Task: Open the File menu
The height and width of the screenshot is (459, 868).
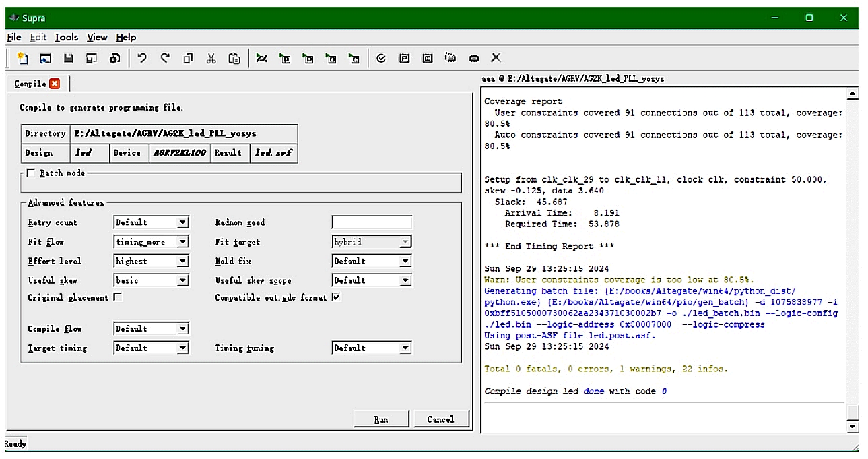Action: 13,37
